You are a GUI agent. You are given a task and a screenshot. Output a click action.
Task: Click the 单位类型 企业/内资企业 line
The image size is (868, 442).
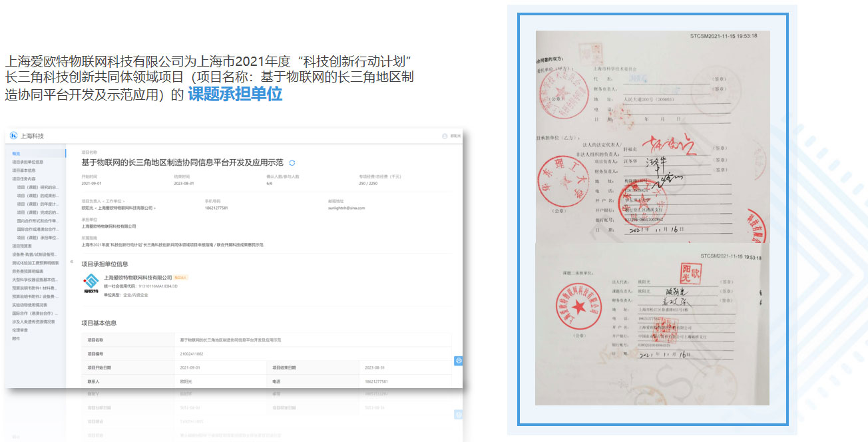pyautogui.click(x=126, y=294)
